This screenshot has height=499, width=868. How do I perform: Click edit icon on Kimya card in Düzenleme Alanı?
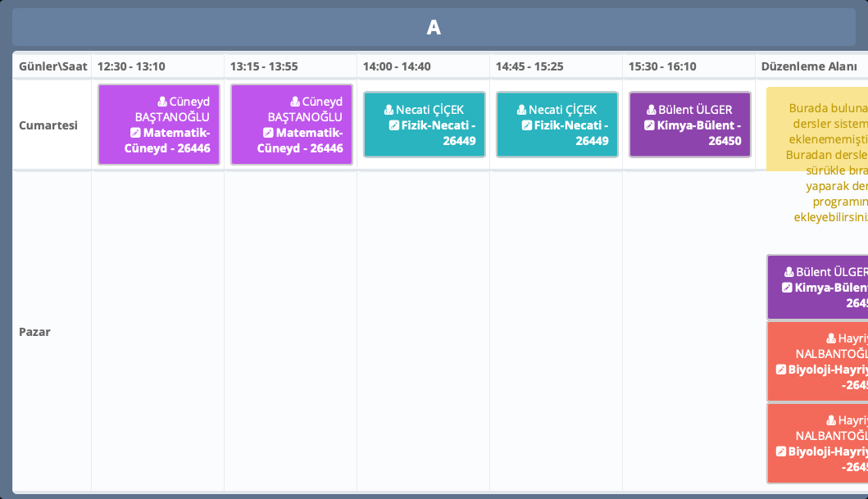(787, 288)
